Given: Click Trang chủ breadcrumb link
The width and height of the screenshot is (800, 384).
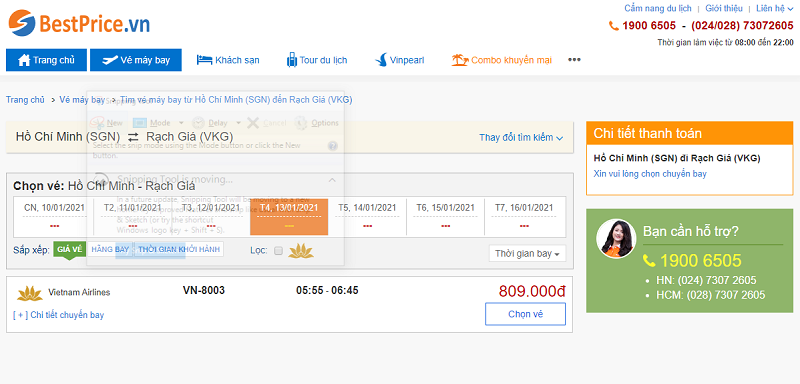Looking at the screenshot, I should tap(26, 100).
